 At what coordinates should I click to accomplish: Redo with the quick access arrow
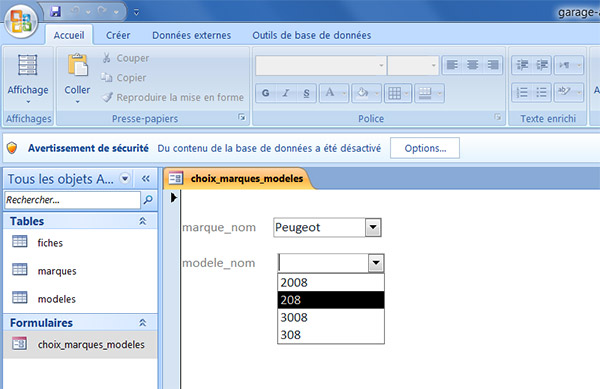pyautogui.click(x=102, y=12)
